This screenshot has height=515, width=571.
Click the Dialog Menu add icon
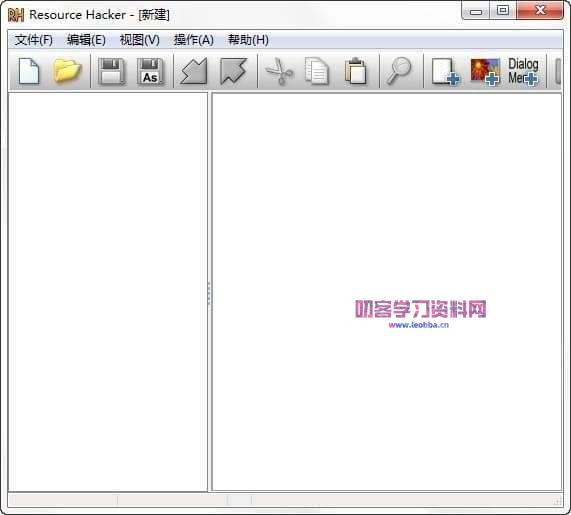click(523, 72)
